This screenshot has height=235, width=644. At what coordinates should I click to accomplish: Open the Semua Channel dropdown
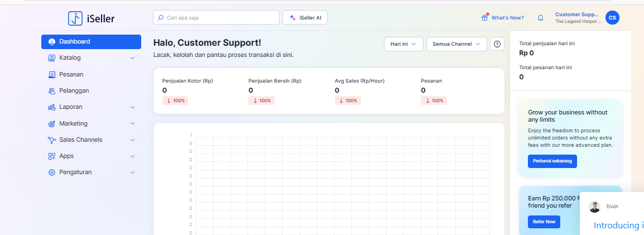pyautogui.click(x=456, y=44)
